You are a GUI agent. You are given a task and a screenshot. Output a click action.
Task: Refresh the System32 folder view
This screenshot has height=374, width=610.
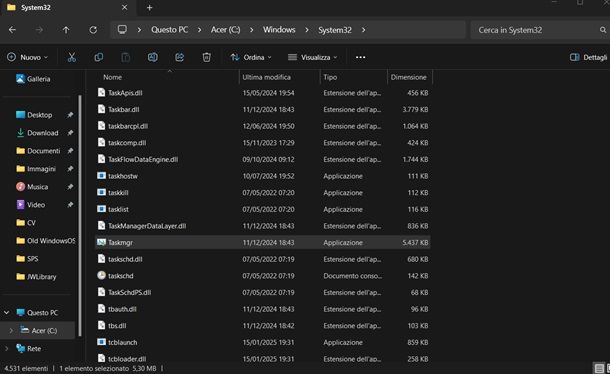click(93, 30)
